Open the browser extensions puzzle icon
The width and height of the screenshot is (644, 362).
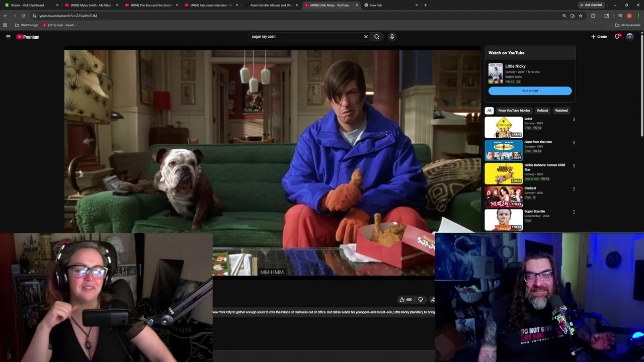593,16
